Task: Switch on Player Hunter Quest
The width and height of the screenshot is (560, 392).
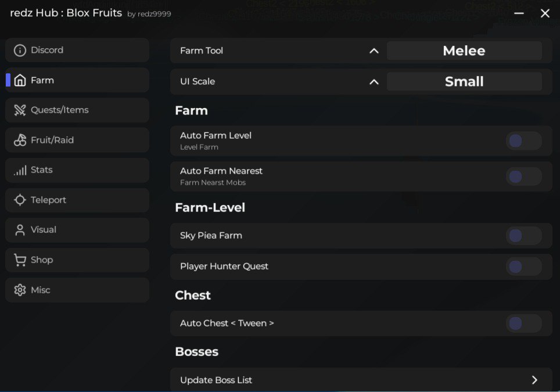Action: click(523, 267)
